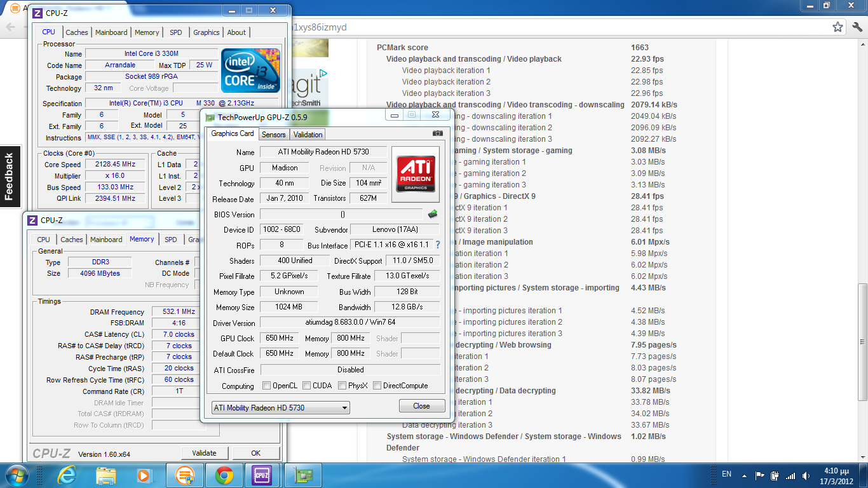Click the GPU Clock 650 MHz field
This screenshot has height=488, width=868.
279,338
